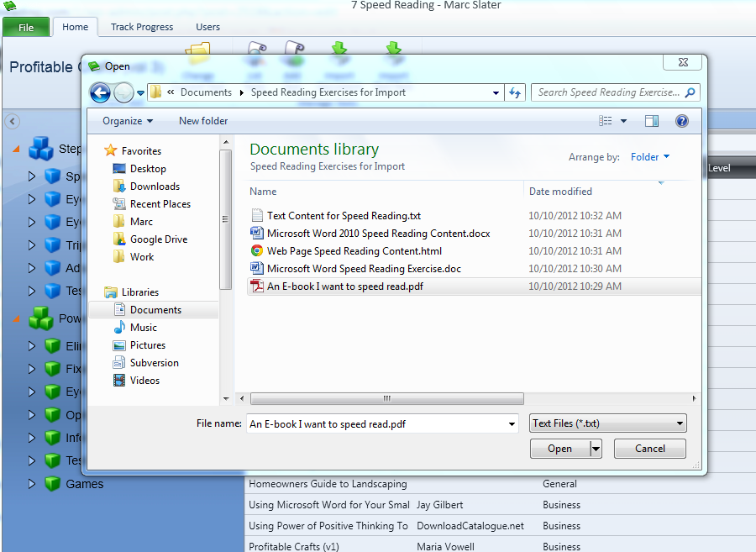Viewport: 756px width, 552px height.
Task: Open the Text Files type dropdown
Action: tap(608, 423)
